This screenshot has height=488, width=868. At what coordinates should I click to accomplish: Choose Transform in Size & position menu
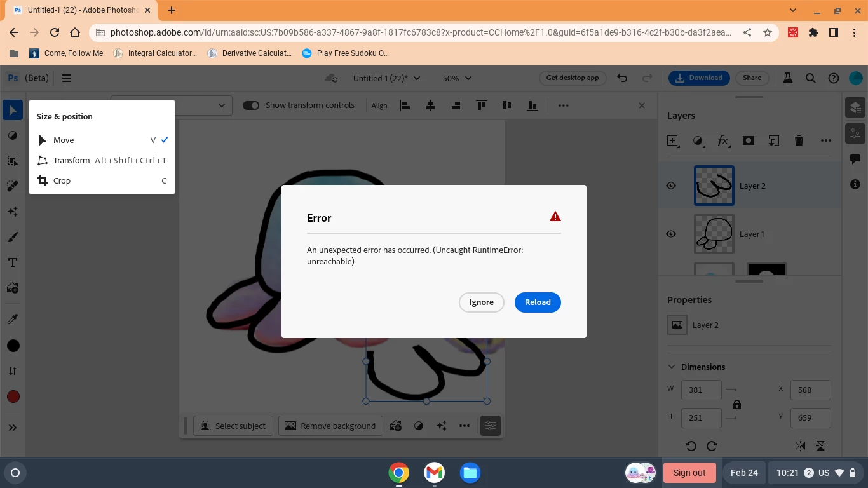[102, 160]
